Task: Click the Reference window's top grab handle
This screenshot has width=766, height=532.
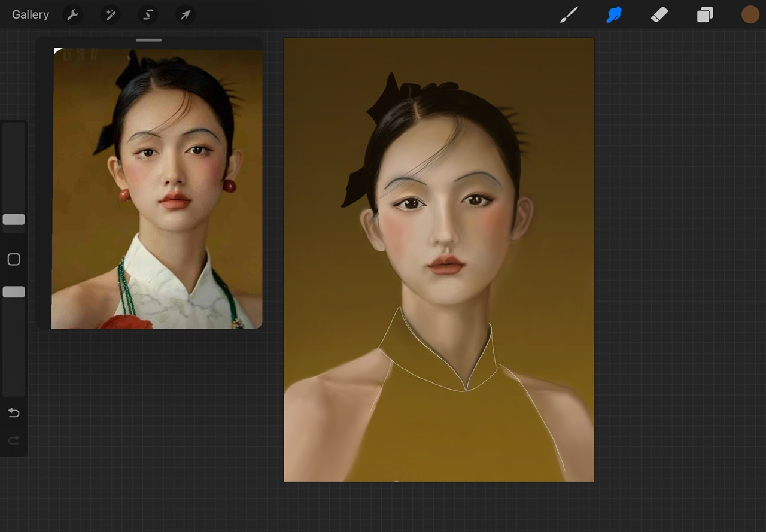Action: click(x=148, y=40)
